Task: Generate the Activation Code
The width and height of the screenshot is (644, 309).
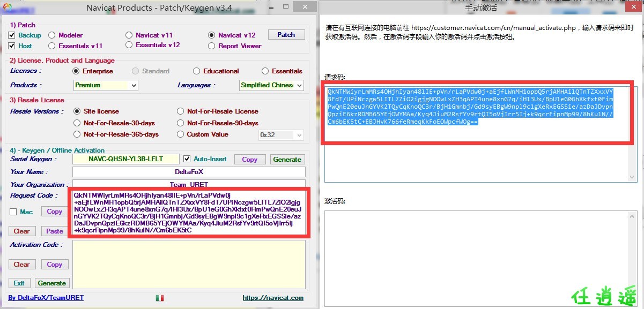Action: click(52, 283)
